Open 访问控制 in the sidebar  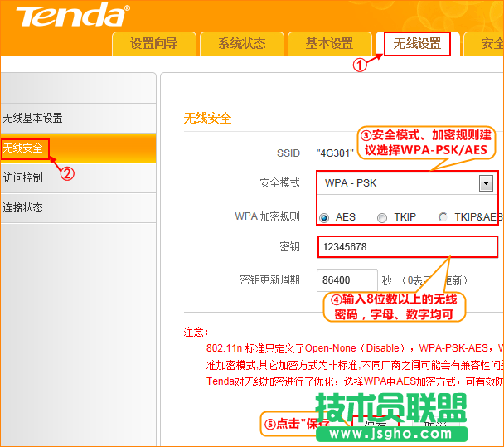pos(23,177)
